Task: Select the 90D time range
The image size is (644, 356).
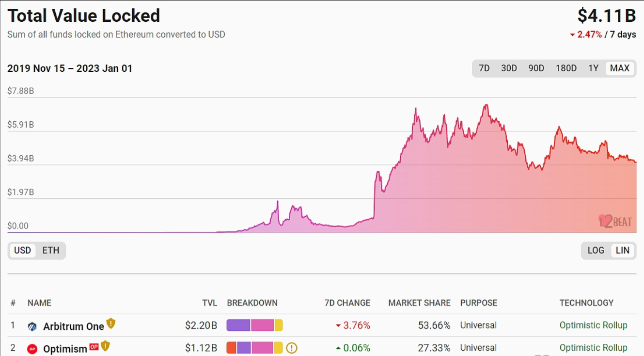Action: 536,68
